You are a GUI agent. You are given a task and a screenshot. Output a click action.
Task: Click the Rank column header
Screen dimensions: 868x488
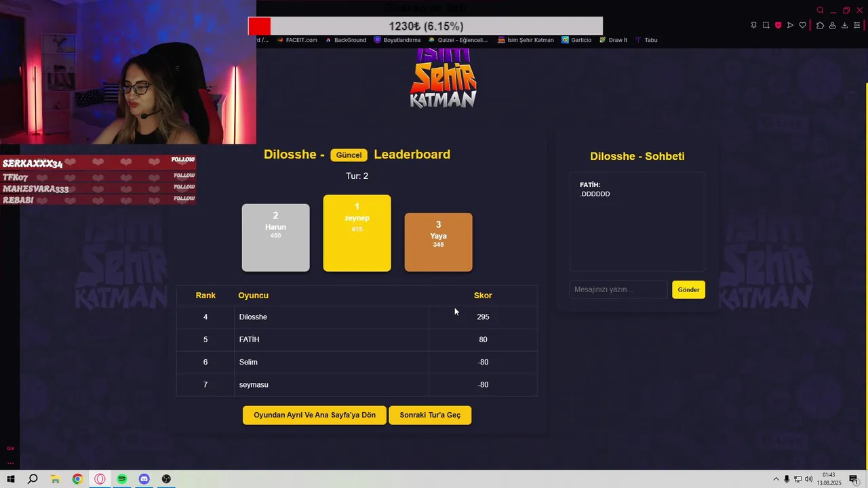[x=205, y=296]
